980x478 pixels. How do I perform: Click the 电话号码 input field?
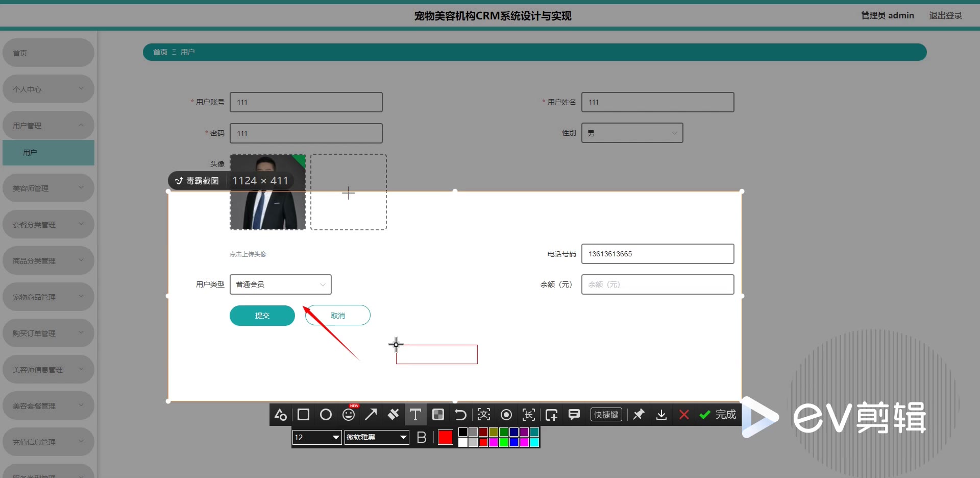click(657, 254)
